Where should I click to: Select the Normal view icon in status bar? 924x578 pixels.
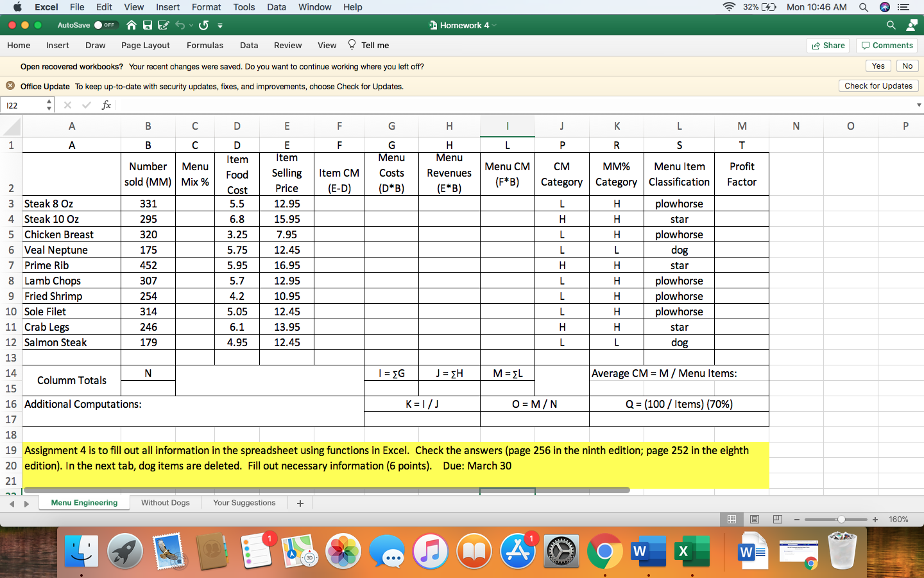point(731,519)
